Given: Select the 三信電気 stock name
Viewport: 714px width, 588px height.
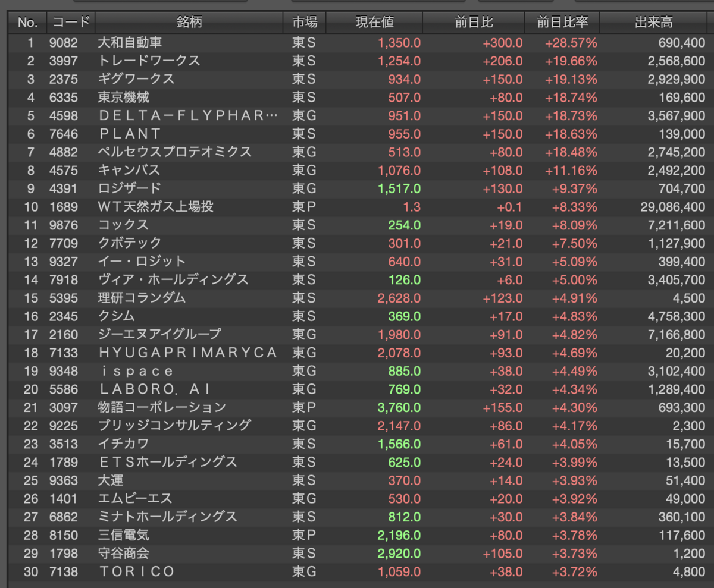Looking at the screenshot, I should tap(124, 535).
